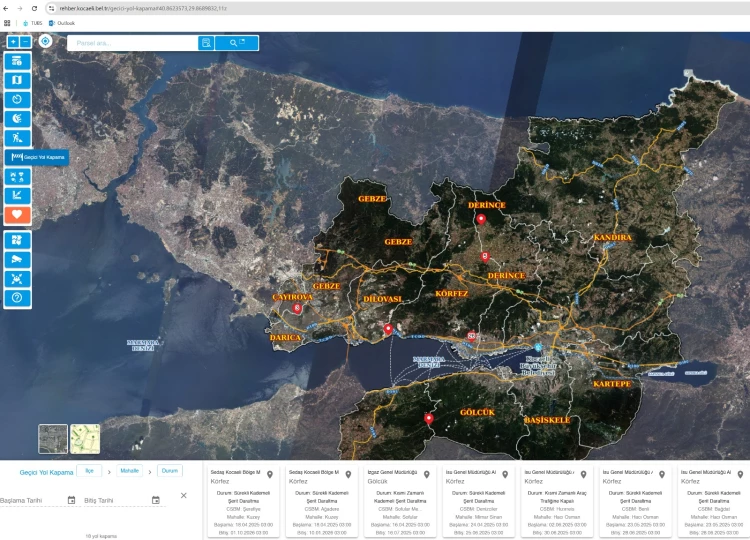Viewport: 750px width, 540px height.
Task: Open the Başlama Tarihi calendar picker
Action: [x=71, y=500]
